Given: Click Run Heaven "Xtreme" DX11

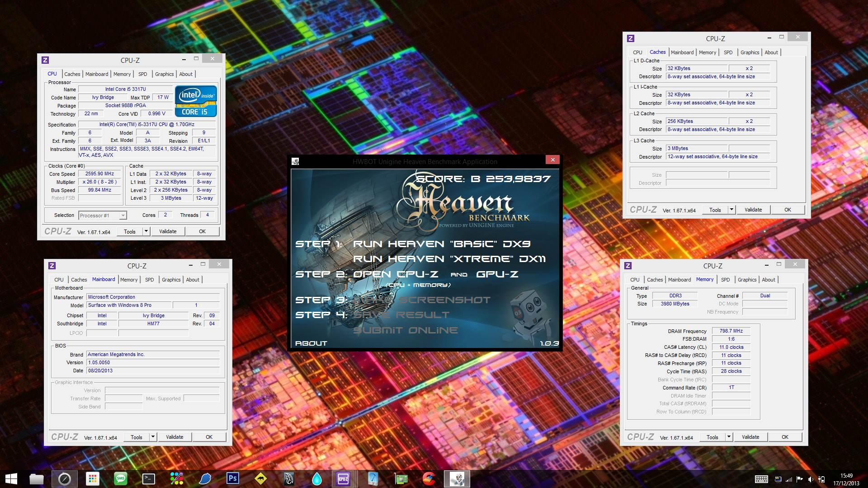Looking at the screenshot, I should tap(449, 259).
